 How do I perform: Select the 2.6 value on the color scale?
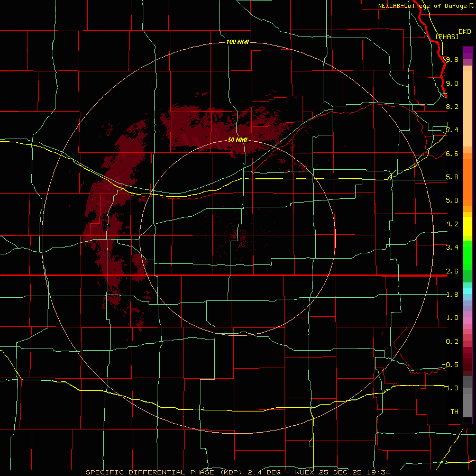pyautogui.click(x=452, y=271)
